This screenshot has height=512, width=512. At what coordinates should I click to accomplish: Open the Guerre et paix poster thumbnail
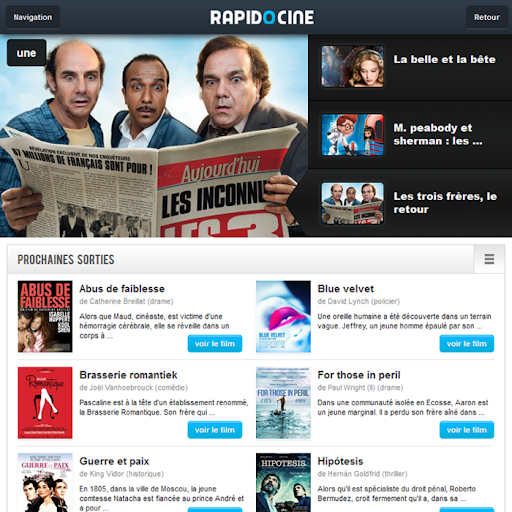coord(45,483)
